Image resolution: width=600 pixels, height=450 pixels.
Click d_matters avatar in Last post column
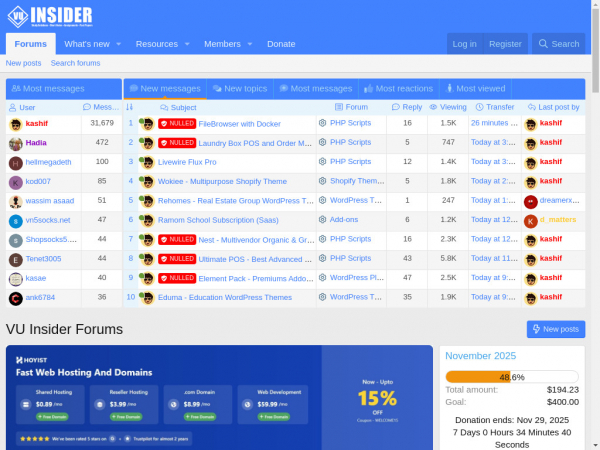pos(530,221)
